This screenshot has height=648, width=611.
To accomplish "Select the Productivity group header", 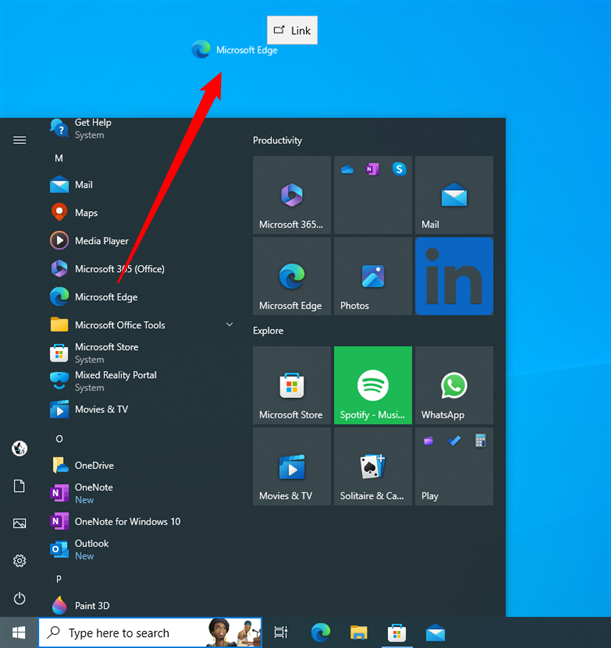I will pos(277,141).
